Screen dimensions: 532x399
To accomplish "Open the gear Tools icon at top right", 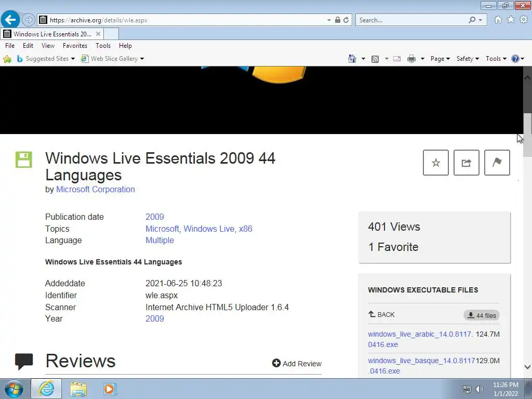I will coord(524,20).
